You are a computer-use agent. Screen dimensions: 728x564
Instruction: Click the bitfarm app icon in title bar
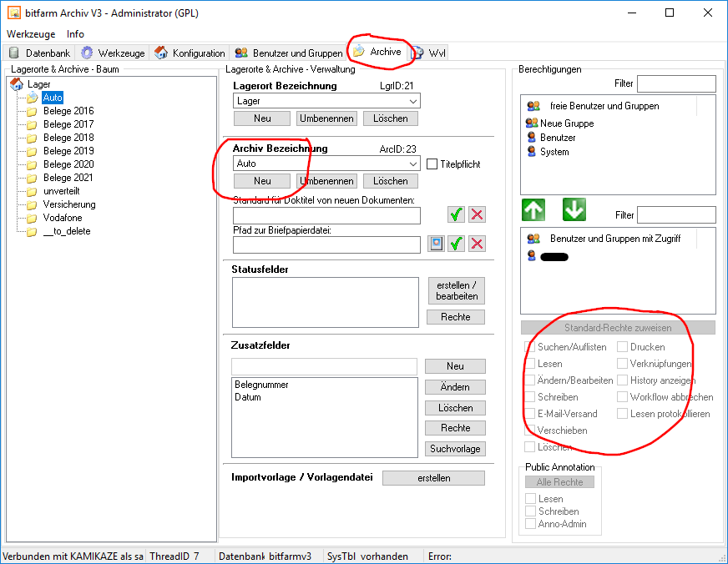(x=14, y=13)
